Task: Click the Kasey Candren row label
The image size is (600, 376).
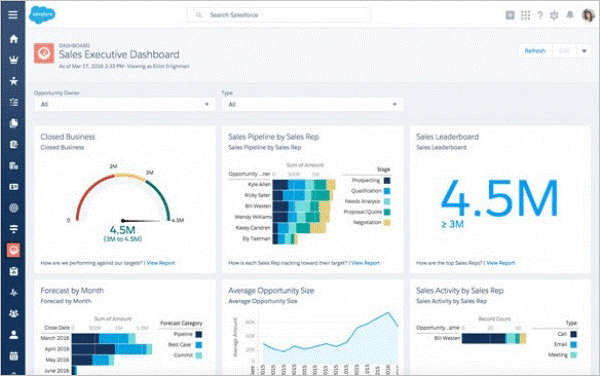Action: point(253,228)
